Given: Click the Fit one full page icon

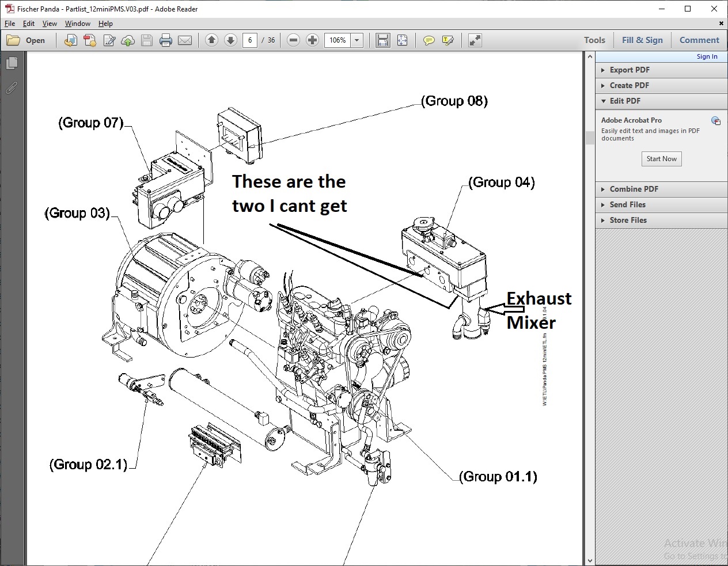Looking at the screenshot, I should coord(402,40).
